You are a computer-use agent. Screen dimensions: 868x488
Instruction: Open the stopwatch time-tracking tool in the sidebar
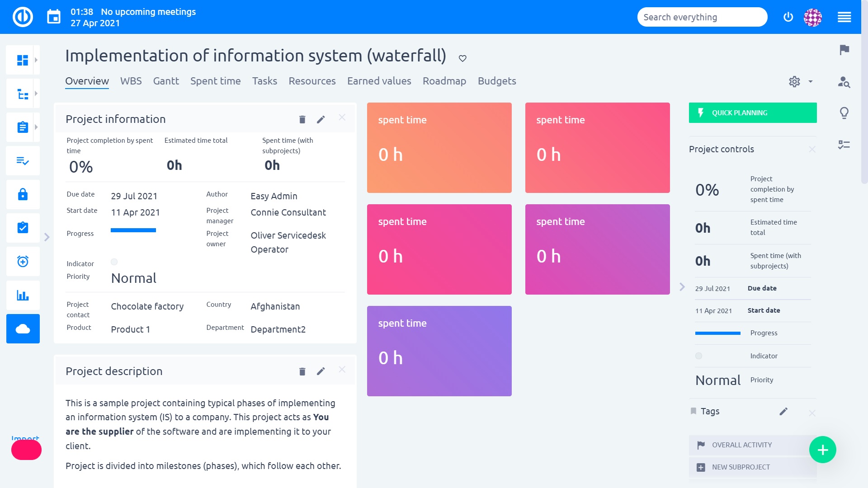[23, 261]
